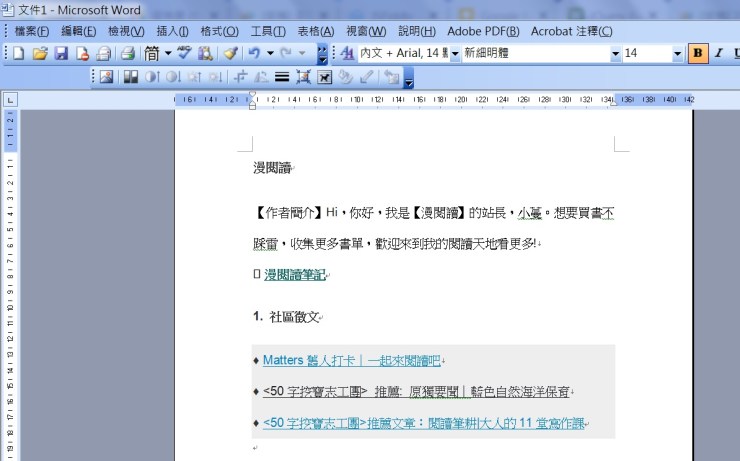Open the Line Style icon
This screenshot has width=740, height=461.
pyautogui.click(x=282, y=77)
